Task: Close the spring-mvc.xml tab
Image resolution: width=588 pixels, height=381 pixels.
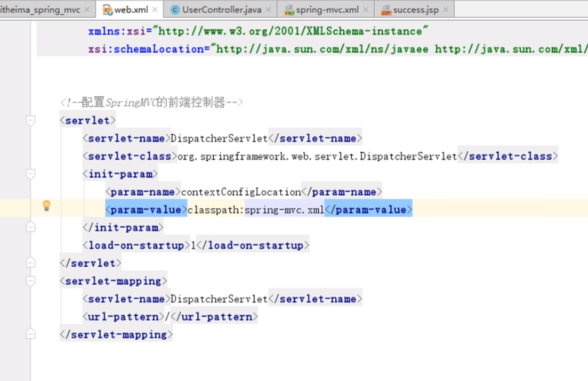Action: tap(366, 10)
